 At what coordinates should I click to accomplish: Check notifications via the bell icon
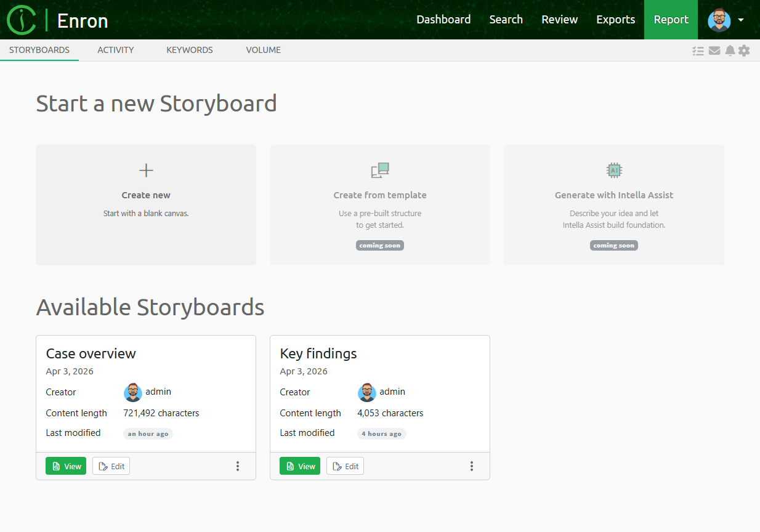coord(730,50)
